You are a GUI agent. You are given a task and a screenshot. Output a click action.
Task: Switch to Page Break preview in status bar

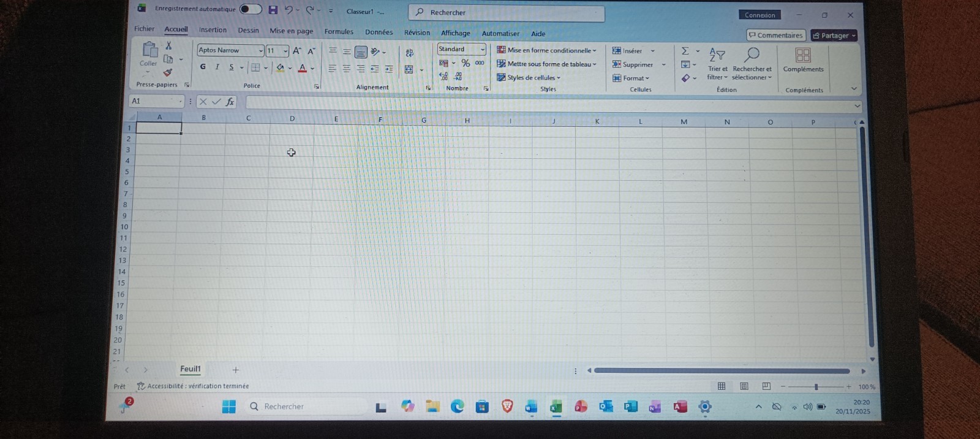coord(766,386)
